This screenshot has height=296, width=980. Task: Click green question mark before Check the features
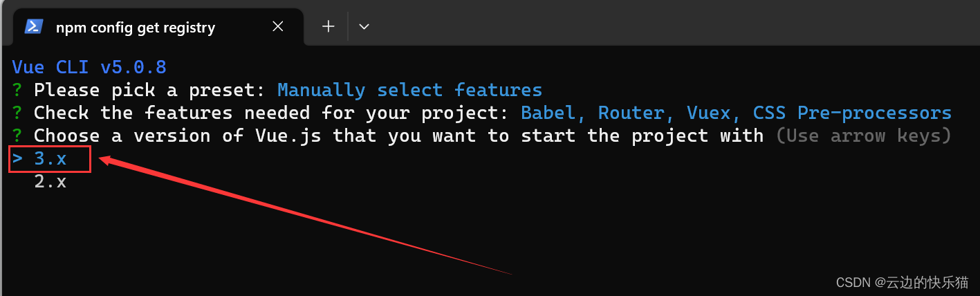(x=17, y=113)
